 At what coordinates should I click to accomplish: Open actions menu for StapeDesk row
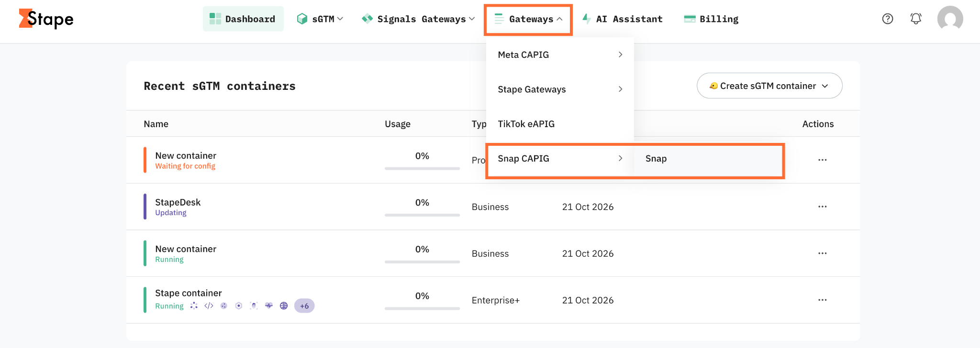(822, 207)
